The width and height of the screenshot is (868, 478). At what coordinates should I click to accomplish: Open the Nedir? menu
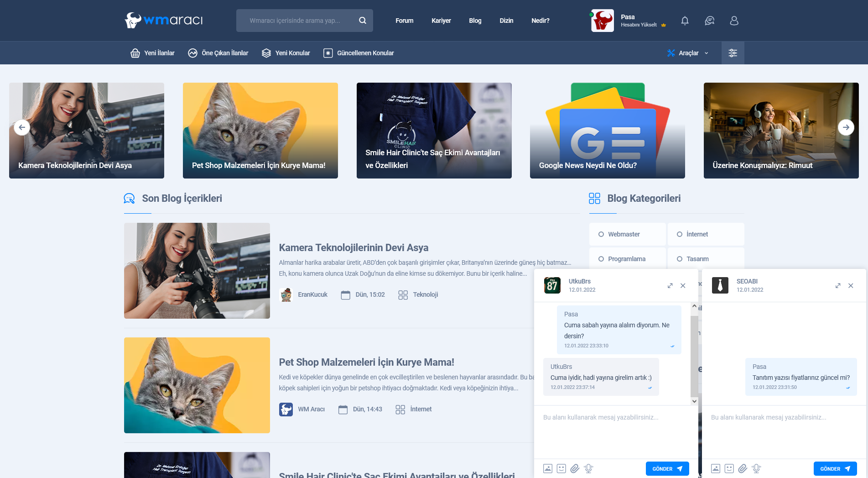[x=540, y=21]
